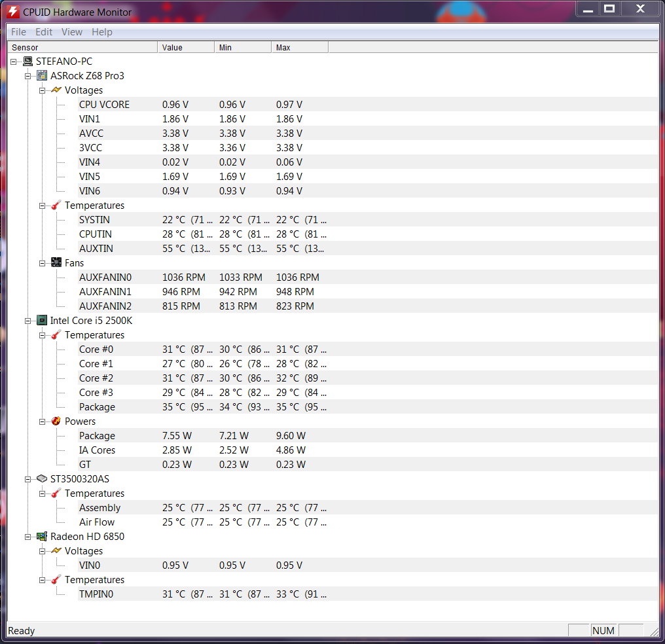Select the GT power row

tap(368, 465)
